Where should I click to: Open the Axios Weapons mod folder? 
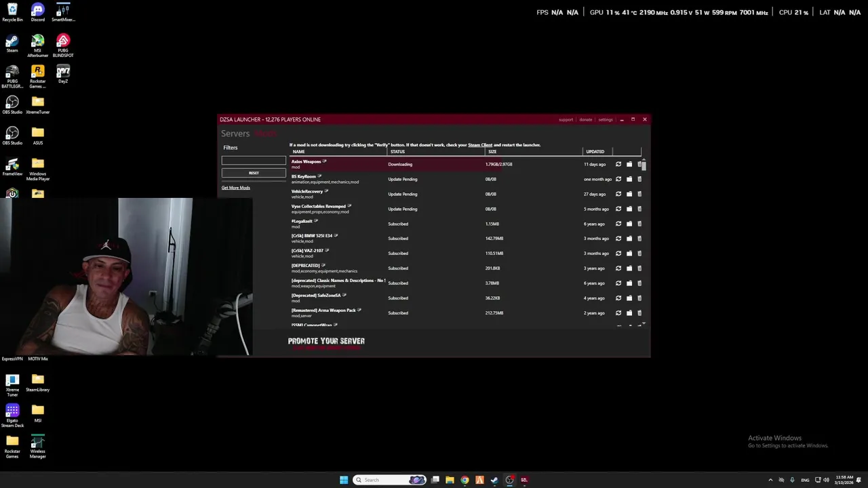point(629,164)
